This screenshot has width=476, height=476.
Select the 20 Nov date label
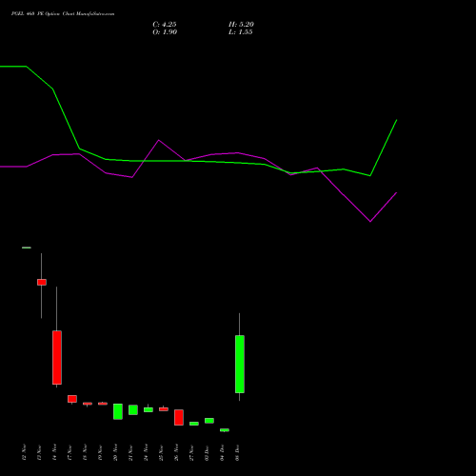[115, 452]
